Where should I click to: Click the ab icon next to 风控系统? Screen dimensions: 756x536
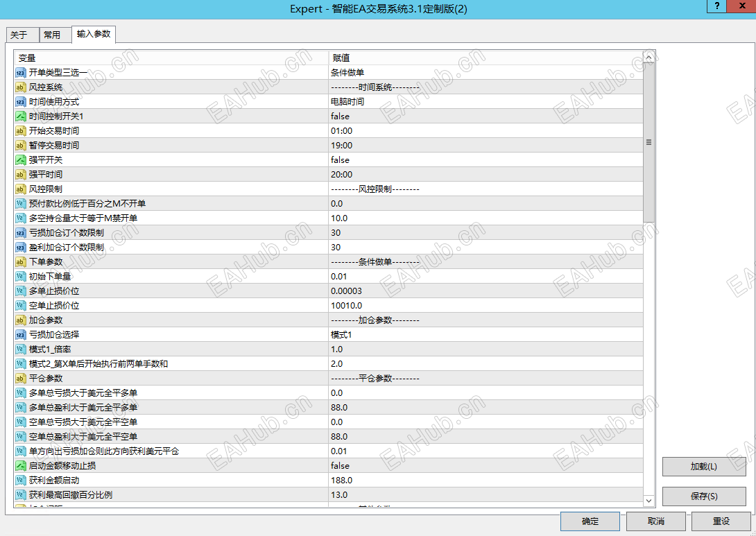pyautogui.click(x=19, y=87)
